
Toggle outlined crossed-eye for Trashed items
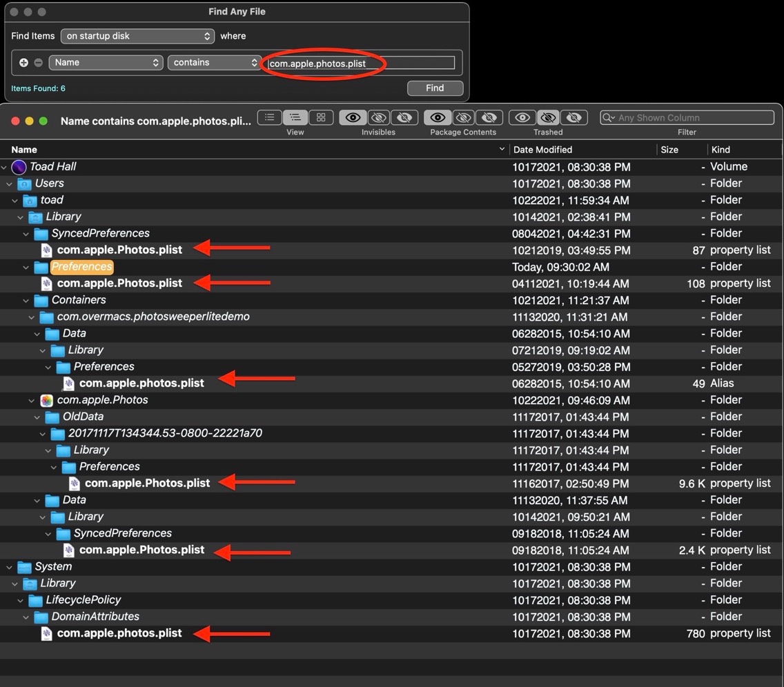coord(549,117)
